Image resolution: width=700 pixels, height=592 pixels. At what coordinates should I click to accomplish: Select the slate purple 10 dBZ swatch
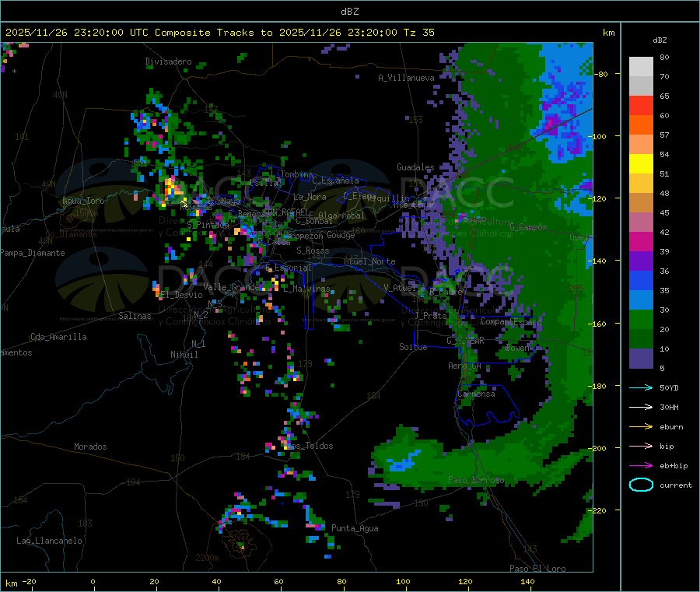[641, 359]
